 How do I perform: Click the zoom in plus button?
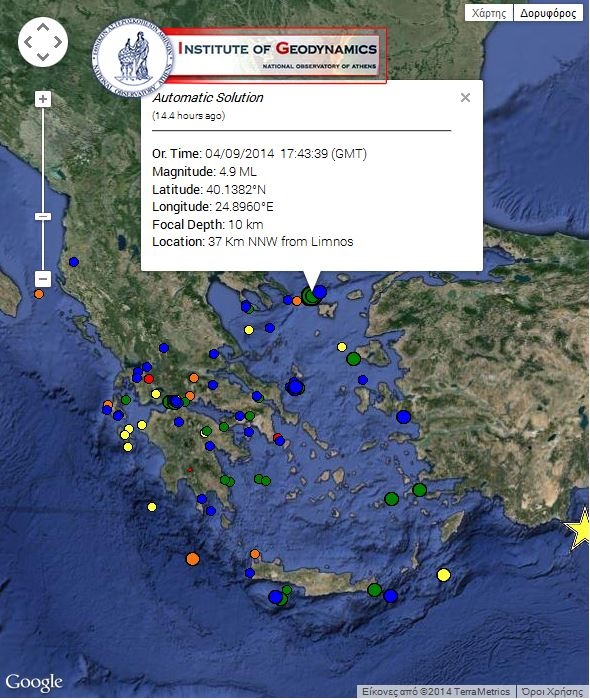click(x=43, y=99)
